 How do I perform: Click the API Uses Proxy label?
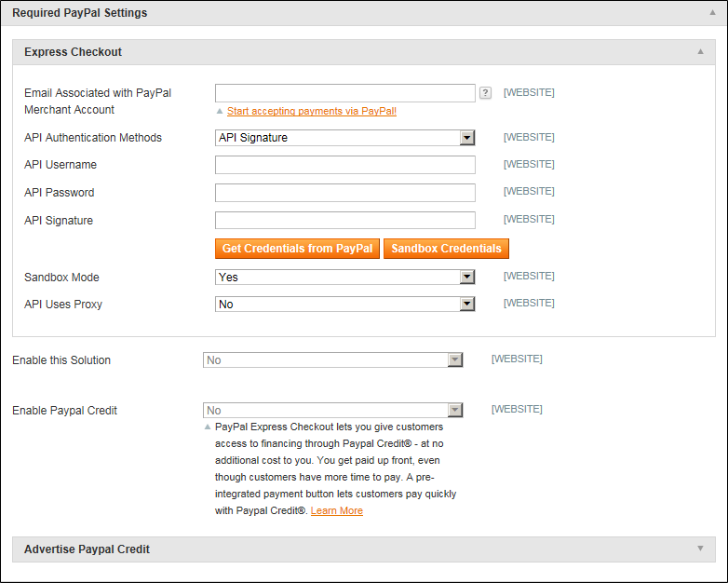click(x=63, y=305)
